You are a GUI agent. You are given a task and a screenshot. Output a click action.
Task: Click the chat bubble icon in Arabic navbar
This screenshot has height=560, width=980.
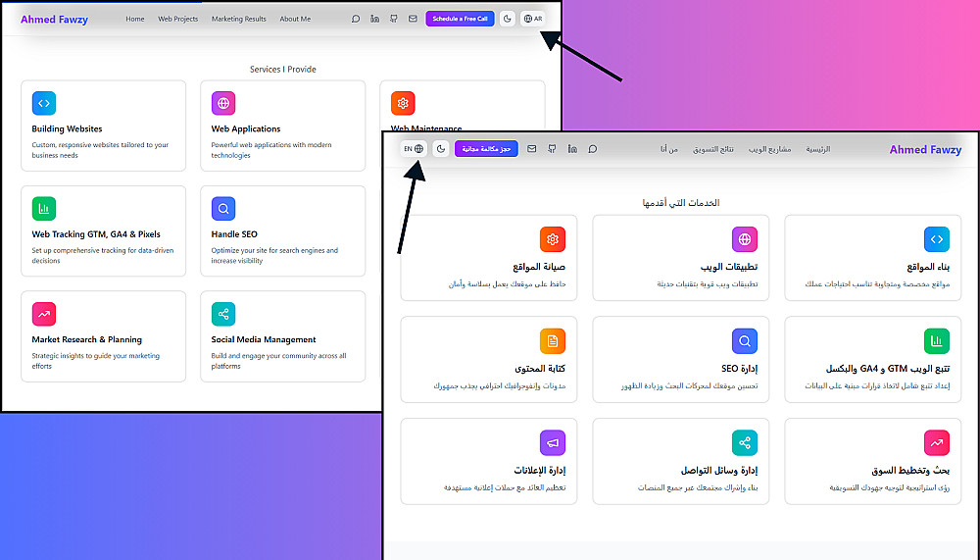click(x=593, y=149)
